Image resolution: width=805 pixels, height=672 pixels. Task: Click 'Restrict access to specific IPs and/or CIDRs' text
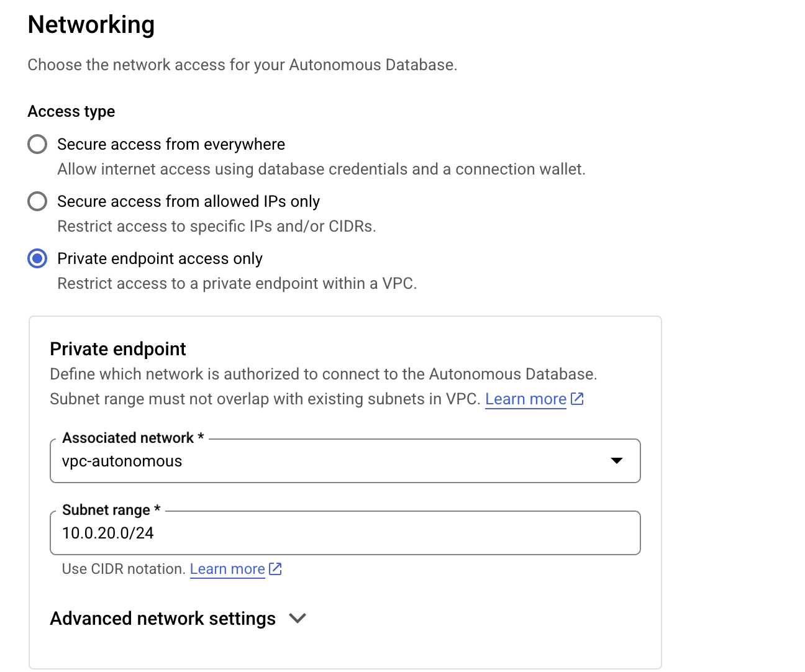click(x=217, y=226)
